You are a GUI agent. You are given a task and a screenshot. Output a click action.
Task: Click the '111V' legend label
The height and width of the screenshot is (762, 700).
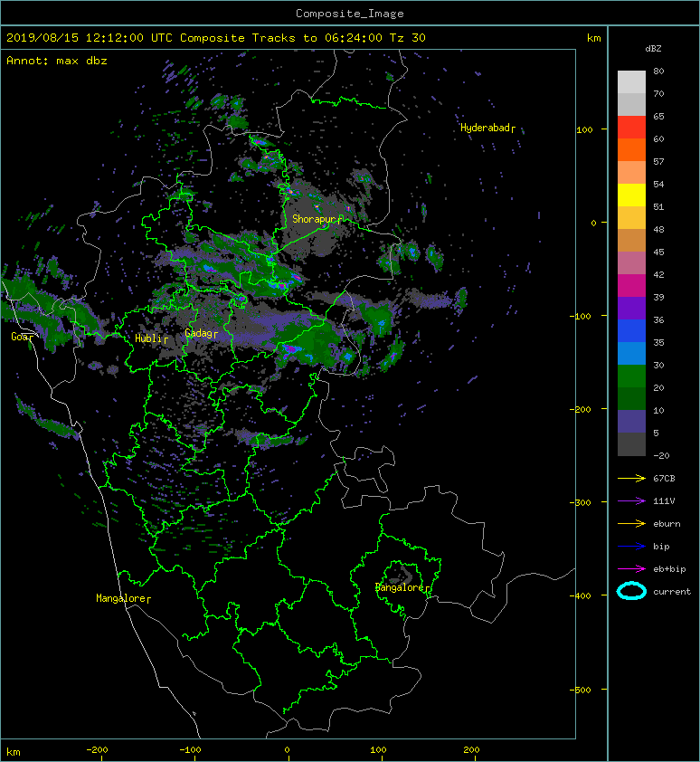(664, 501)
